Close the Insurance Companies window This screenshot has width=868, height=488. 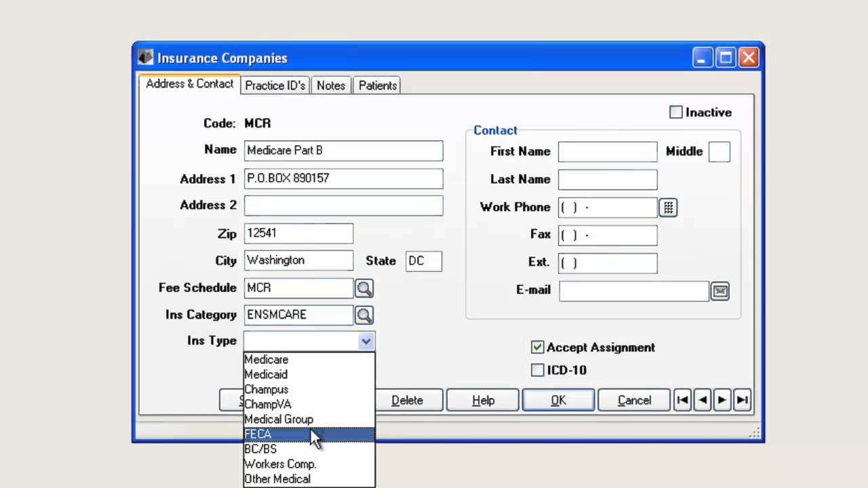(749, 58)
